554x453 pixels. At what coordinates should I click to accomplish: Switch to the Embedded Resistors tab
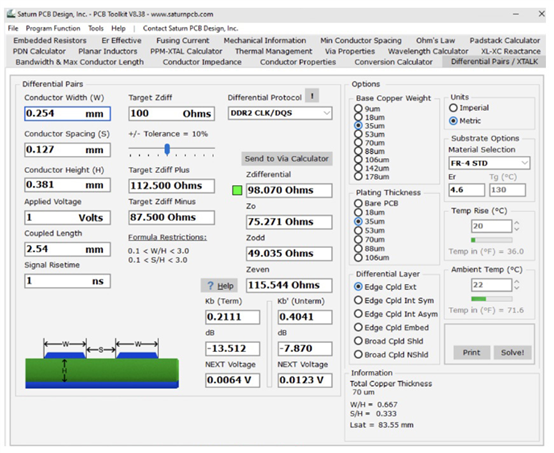pyautogui.click(x=50, y=41)
